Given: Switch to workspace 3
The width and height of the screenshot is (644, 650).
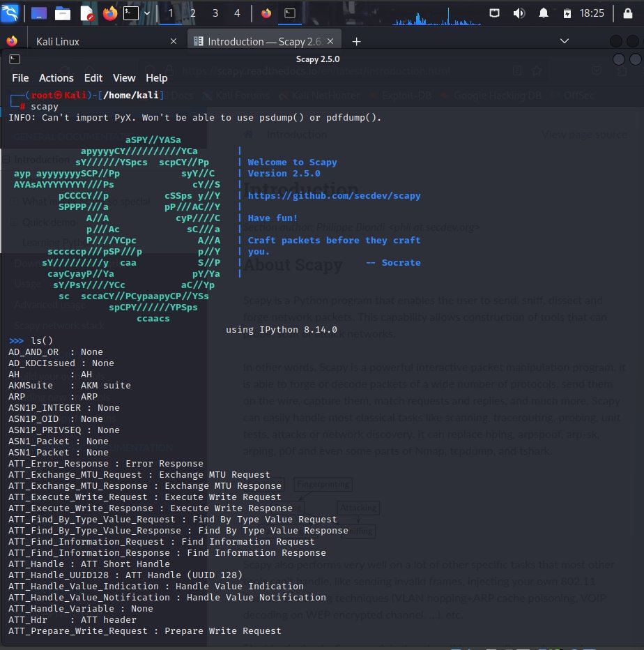Looking at the screenshot, I should click(215, 13).
